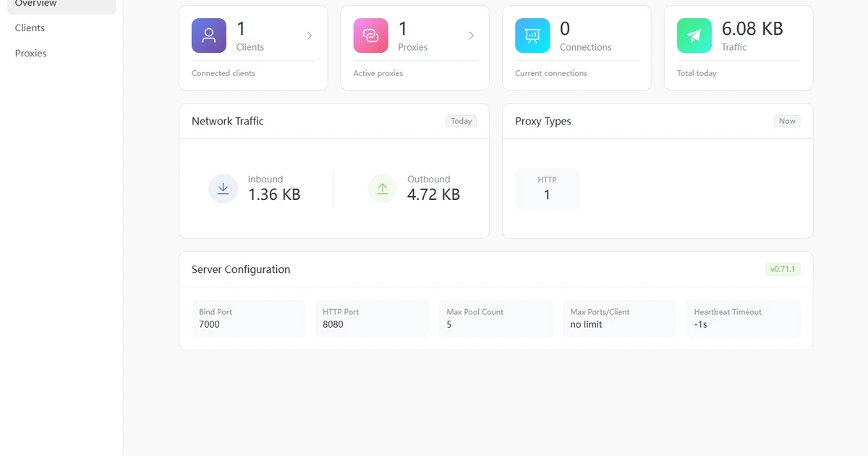Click the Today badge in Network Traffic
The height and width of the screenshot is (456, 868).
461,121
